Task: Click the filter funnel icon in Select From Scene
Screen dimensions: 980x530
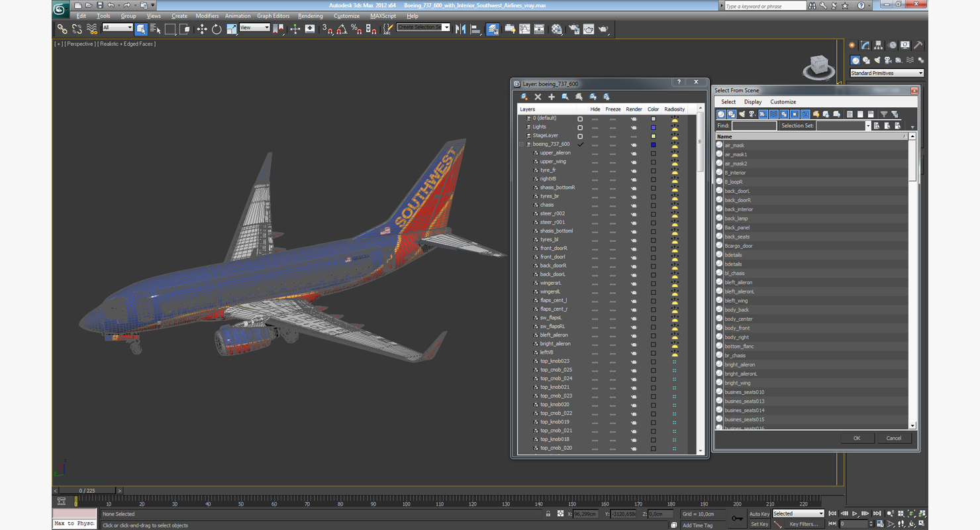Action: point(884,114)
